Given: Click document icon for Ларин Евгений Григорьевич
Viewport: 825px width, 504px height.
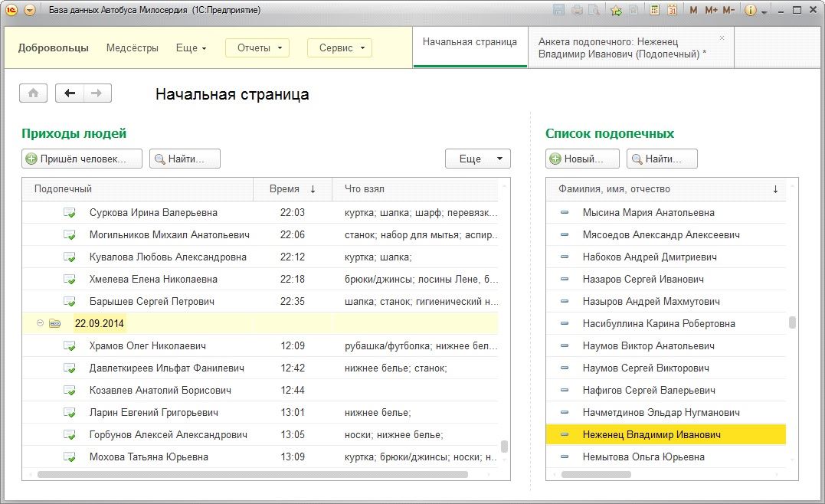Looking at the screenshot, I should click(x=70, y=412).
